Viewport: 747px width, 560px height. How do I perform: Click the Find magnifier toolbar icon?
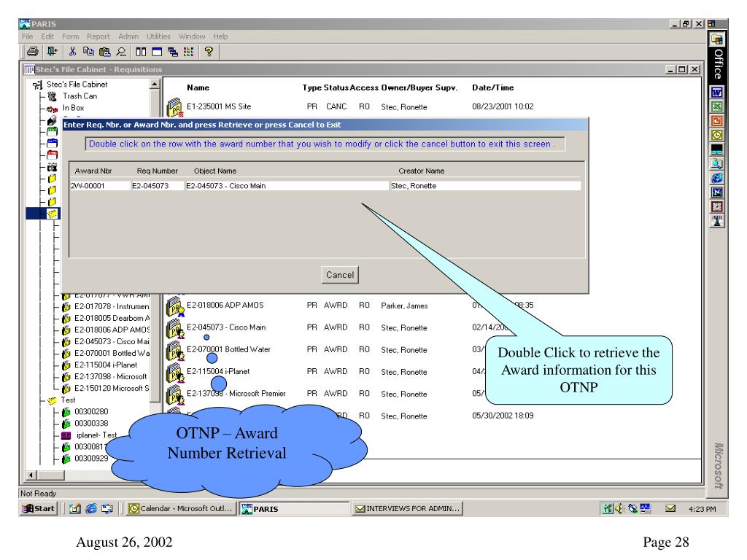pos(122,52)
